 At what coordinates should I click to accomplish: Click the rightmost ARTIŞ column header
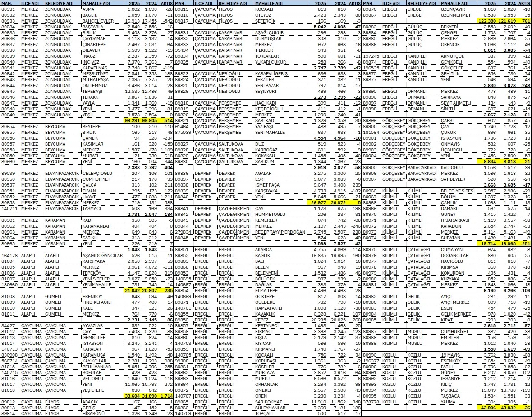click(524, 3)
